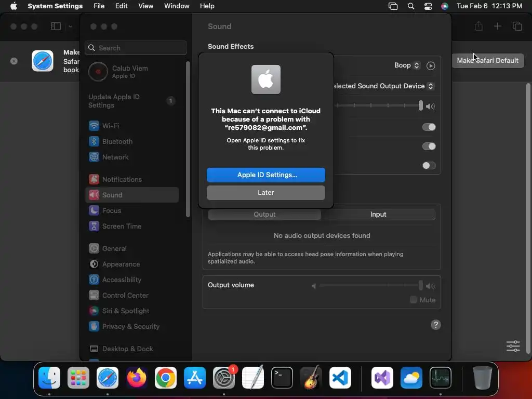Open Update Apple ID Settings notice

(x=131, y=101)
